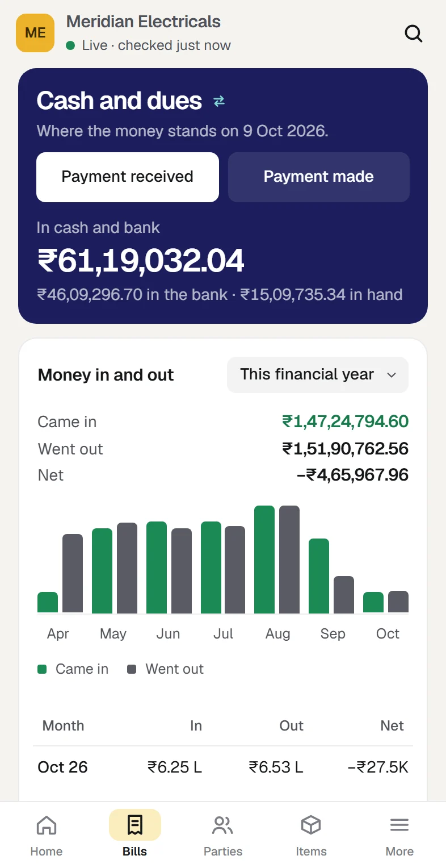Go to Home via house icon
The width and height of the screenshot is (446, 868).
click(47, 825)
